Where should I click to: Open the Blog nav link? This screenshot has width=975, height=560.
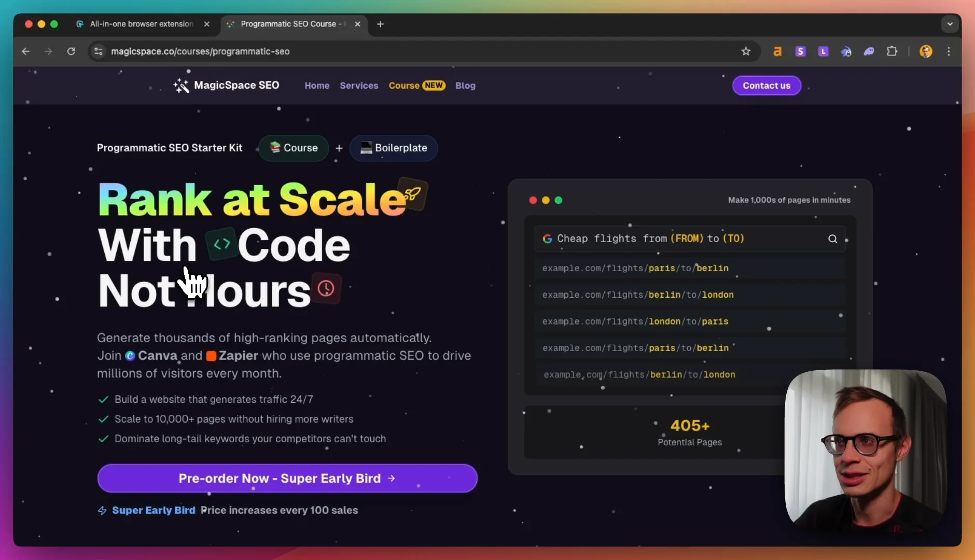tap(465, 86)
